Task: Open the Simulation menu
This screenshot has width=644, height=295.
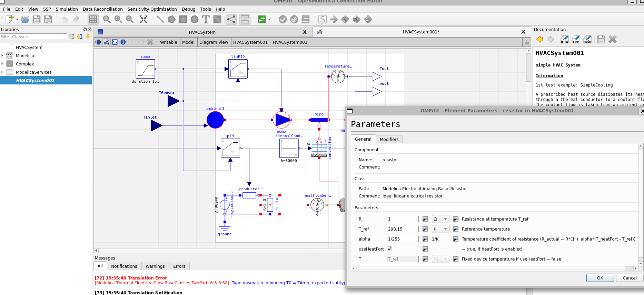Action: click(67, 9)
